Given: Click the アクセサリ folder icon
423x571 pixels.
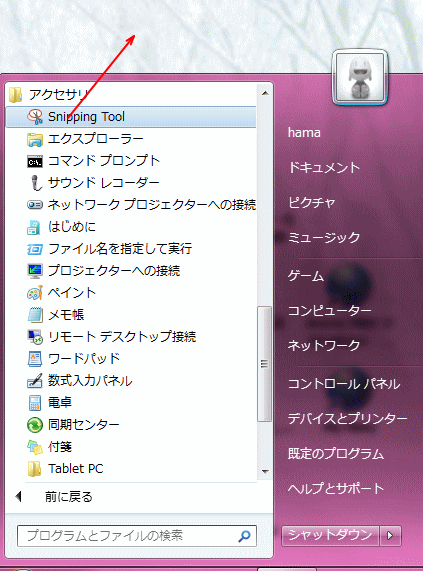Looking at the screenshot, I should 16,95.
